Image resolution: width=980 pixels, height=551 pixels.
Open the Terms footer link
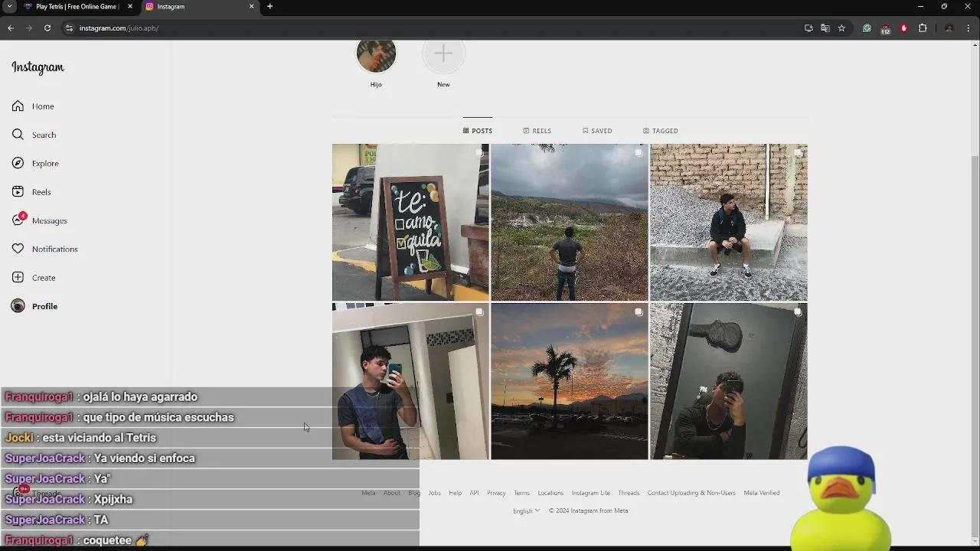pyautogui.click(x=521, y=493)
